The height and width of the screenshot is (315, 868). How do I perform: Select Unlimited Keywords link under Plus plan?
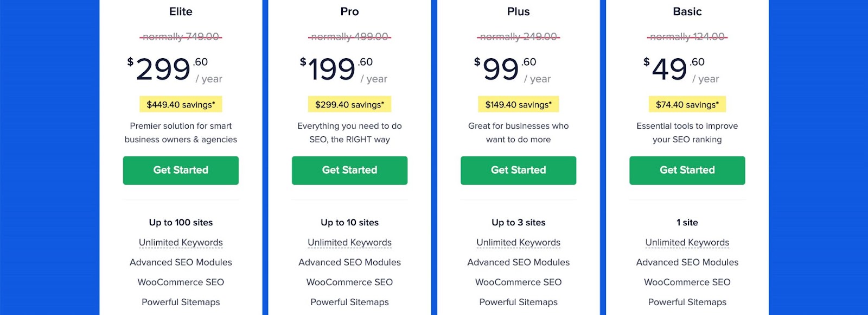pos(518,242)
